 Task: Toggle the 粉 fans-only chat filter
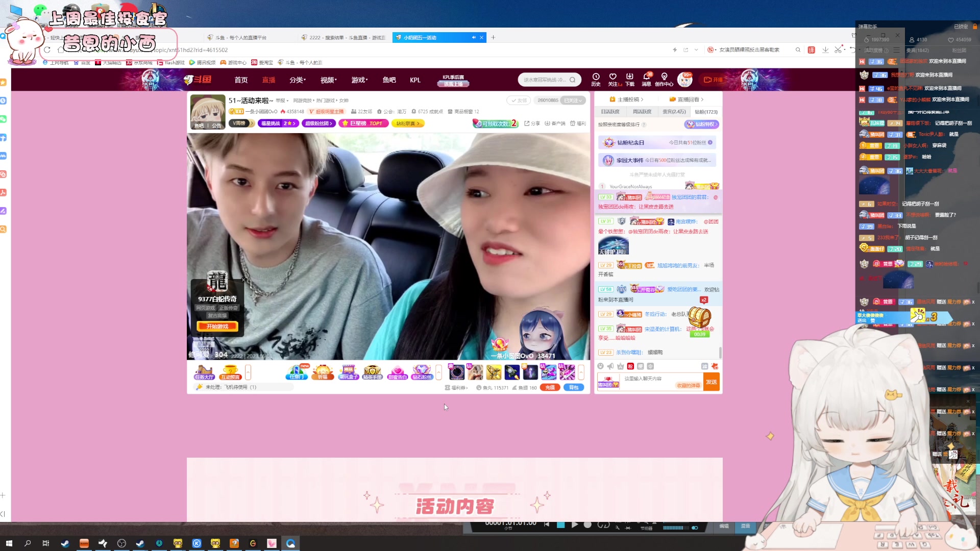coord(630,366)
